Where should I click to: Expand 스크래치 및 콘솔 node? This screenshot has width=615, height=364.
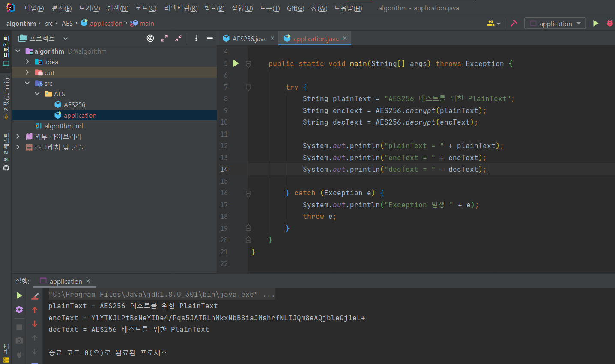coord(18,147)
